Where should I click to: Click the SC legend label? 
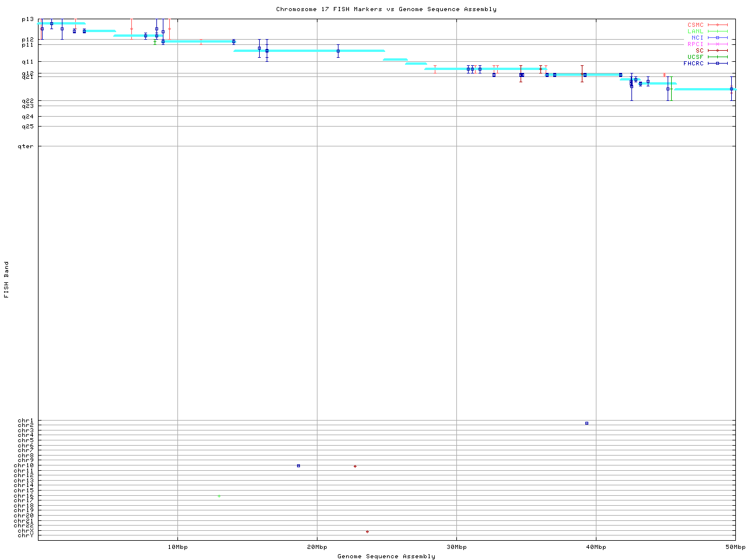[x=699, y=51]
